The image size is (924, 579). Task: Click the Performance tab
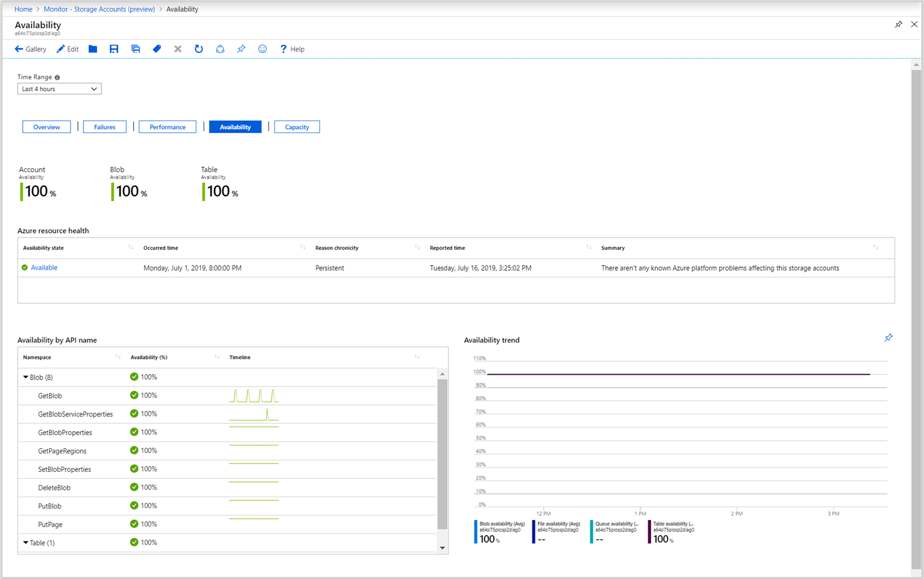[x=167, y=127]
